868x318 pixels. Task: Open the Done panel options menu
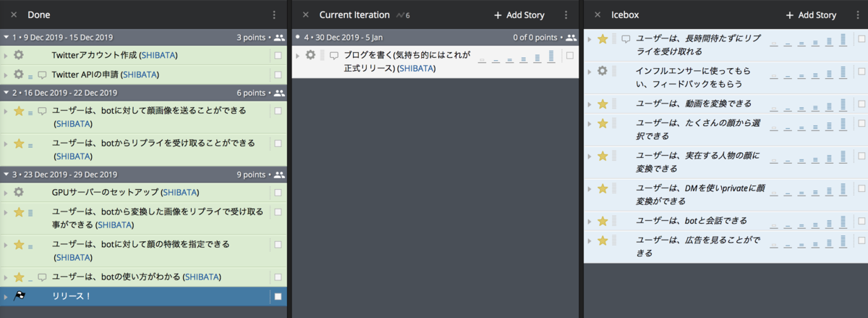point(274,14)
